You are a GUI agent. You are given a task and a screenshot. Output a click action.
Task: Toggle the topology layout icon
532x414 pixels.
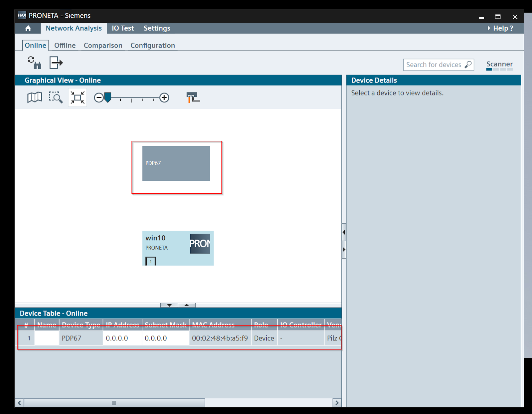click(193, 97)
